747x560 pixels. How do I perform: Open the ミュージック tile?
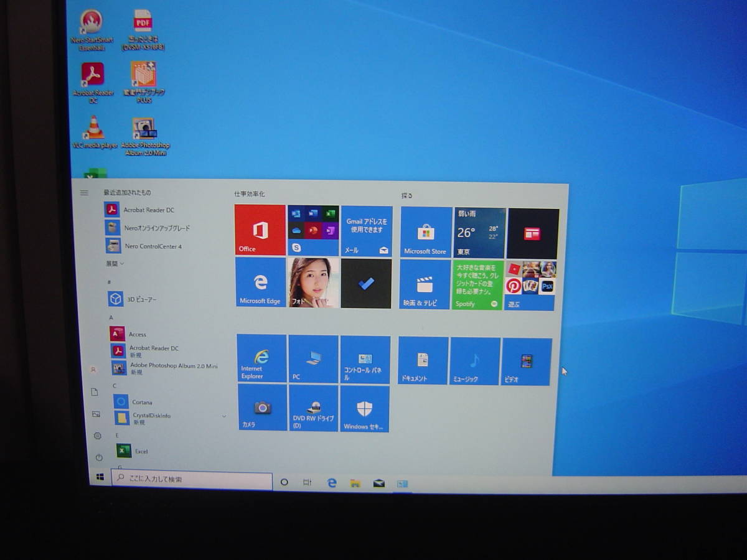(475, 362)
